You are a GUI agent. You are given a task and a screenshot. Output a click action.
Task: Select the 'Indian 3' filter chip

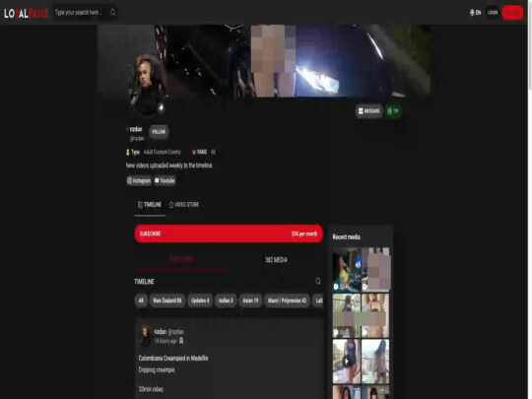(226, 300)
